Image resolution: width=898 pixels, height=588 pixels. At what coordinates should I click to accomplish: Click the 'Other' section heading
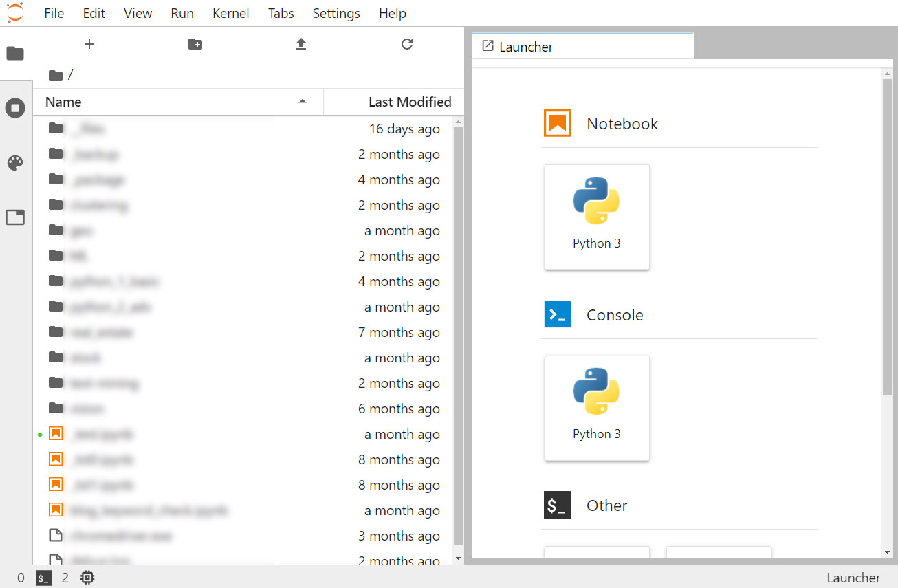(607, 505)
